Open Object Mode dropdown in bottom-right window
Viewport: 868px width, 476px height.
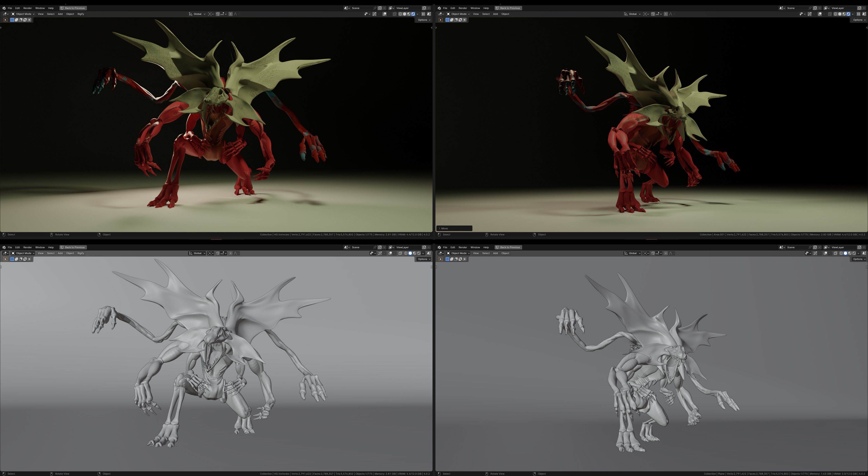pos(458,253)
